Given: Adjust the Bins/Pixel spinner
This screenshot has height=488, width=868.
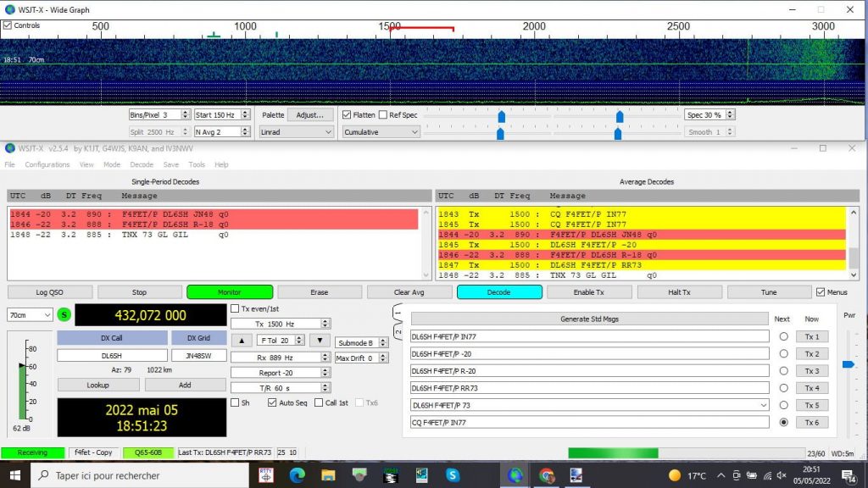Looking at the screenshot, I should (x=186, y=115).
